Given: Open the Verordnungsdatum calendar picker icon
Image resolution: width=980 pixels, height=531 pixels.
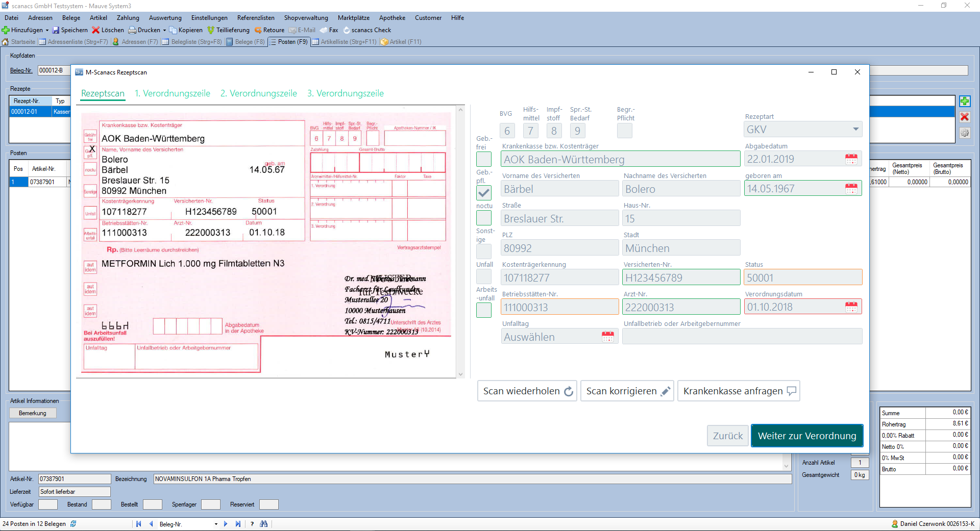Looking at the screenshot, I should point(851,307).
